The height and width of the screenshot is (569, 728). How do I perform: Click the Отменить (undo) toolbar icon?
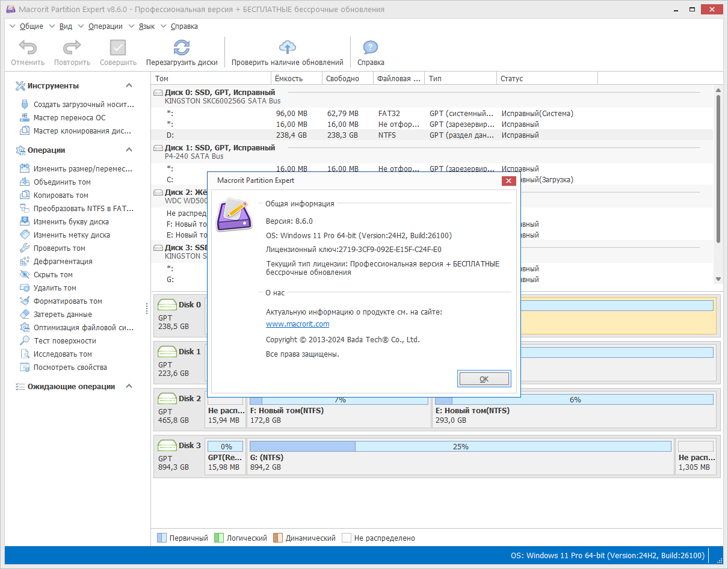(x=28, y=48)
